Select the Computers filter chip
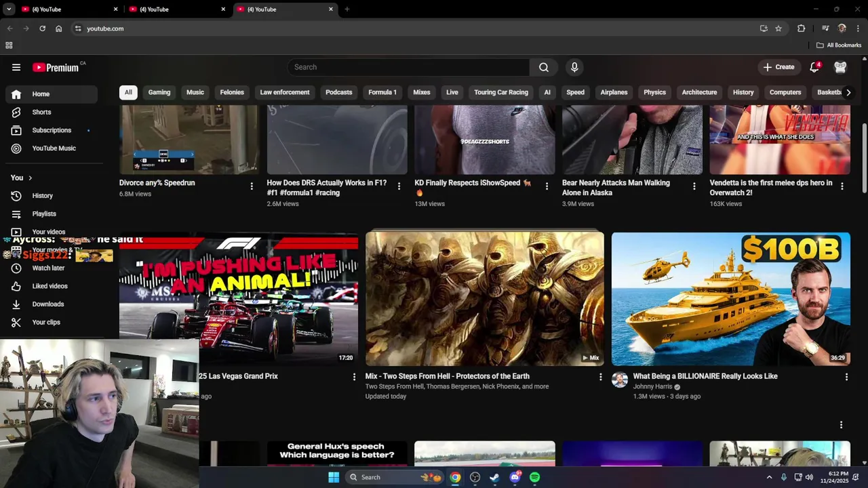This screenshot has height=488, width=868. [785, 92]
